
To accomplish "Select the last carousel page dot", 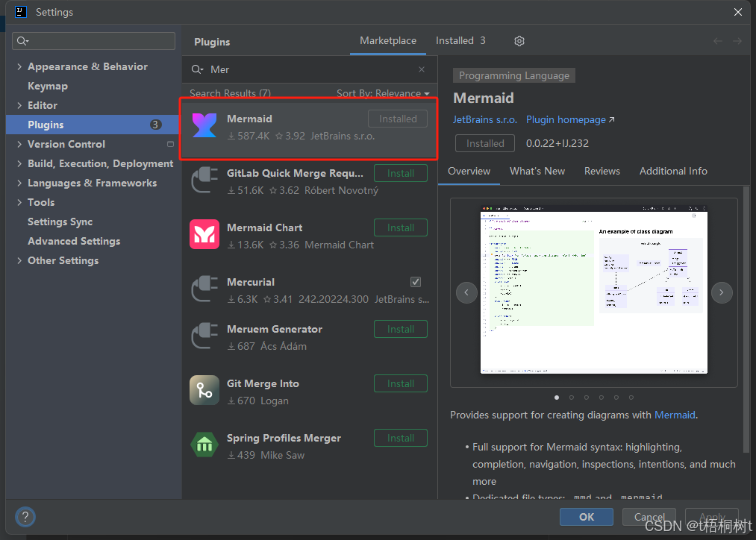I will tap(631, 398).
